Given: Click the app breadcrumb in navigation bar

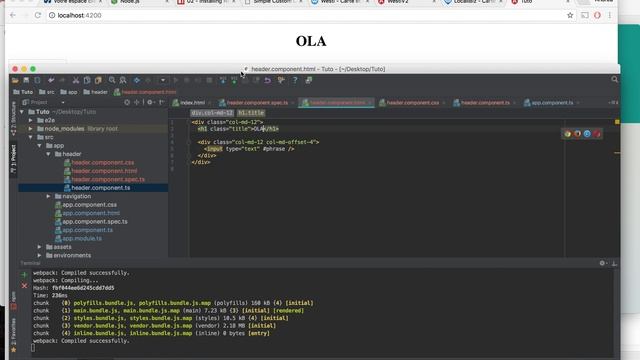Looking at the screenshot, I should 69,92.
